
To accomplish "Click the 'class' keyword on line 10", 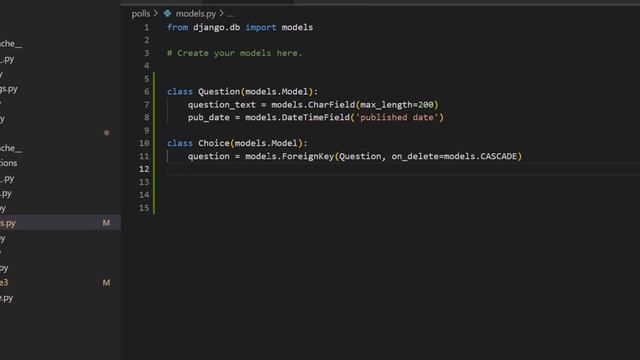I will click(x=180, y=143).
